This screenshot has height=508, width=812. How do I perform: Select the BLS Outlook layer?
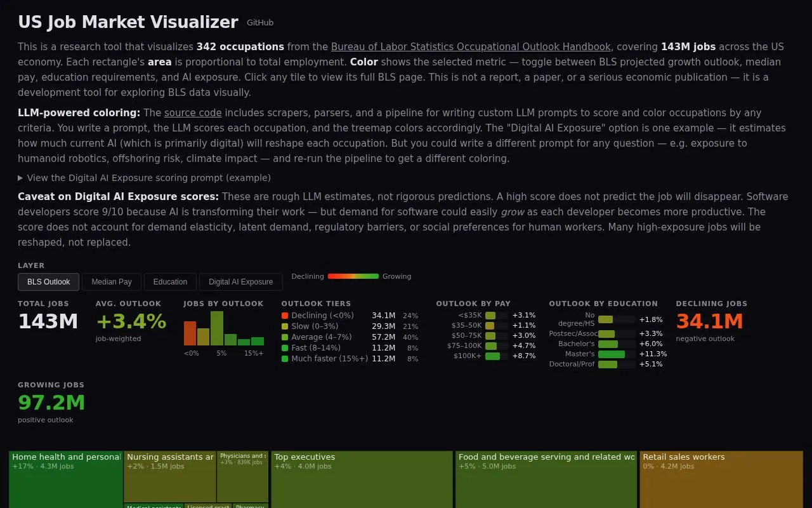pyautogui.click(x=48, y=282)
